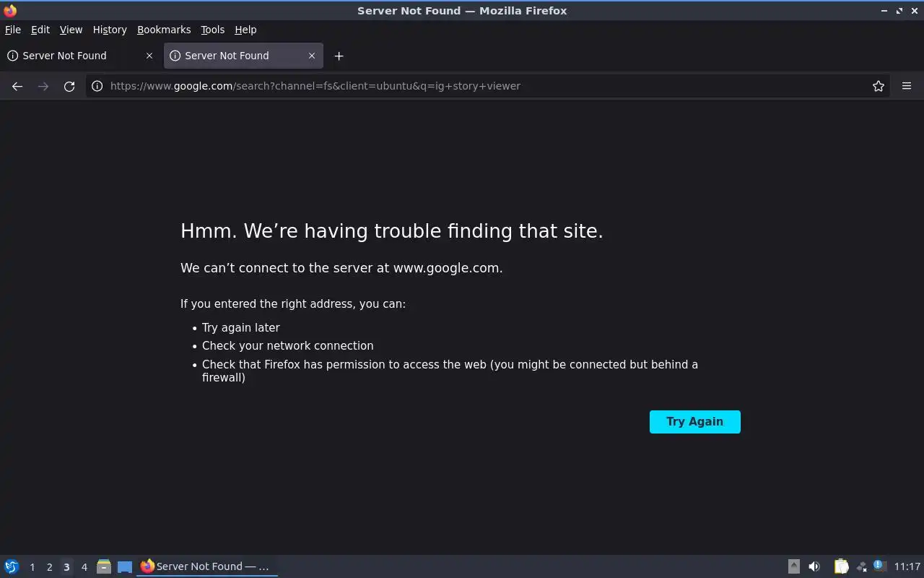Open the site information icon in address bar
Image resolution: width=924 pixels, height=578 pixels.
pos(97,86)
